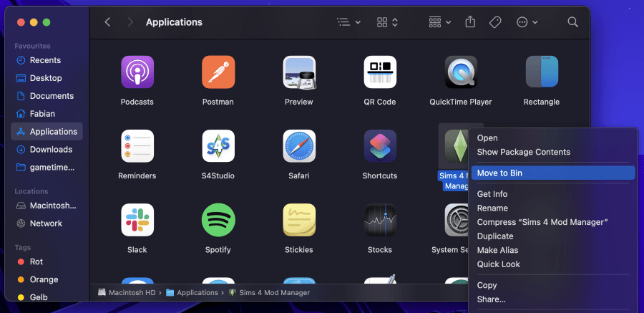Image resolution: width=644 pixels, height=313 pixels.
Task: Open Downloads in the sidebar
Action: 47,149
